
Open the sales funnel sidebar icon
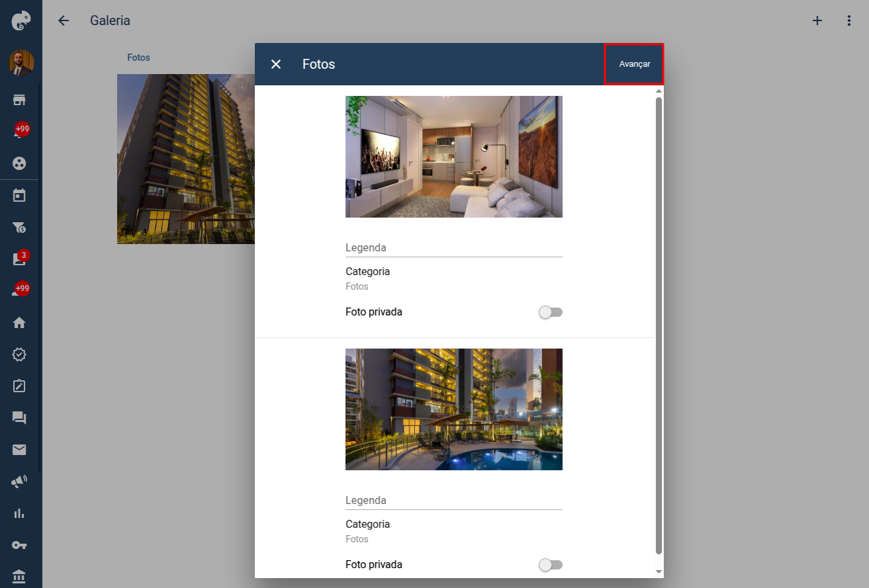(19, 228)
